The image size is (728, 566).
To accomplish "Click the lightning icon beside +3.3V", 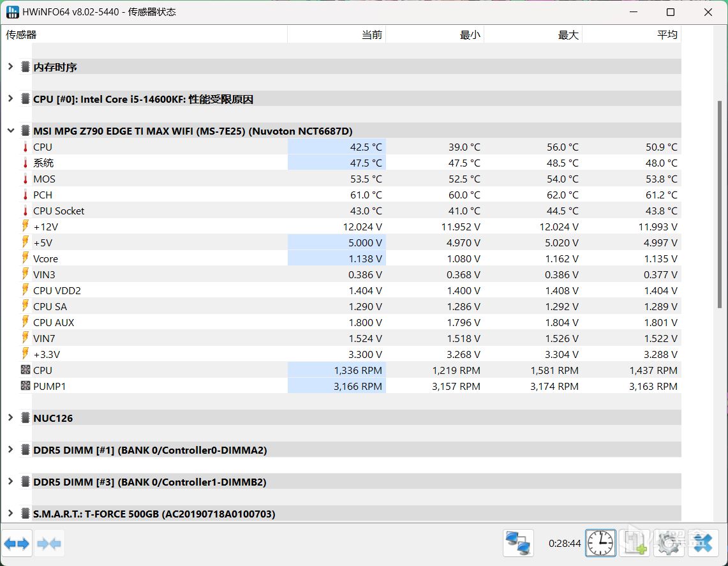I will point(26,354).
